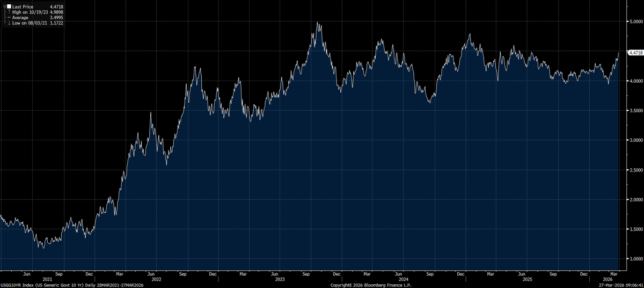Select the 'Low on 08/03/21' legend entry

28,23
